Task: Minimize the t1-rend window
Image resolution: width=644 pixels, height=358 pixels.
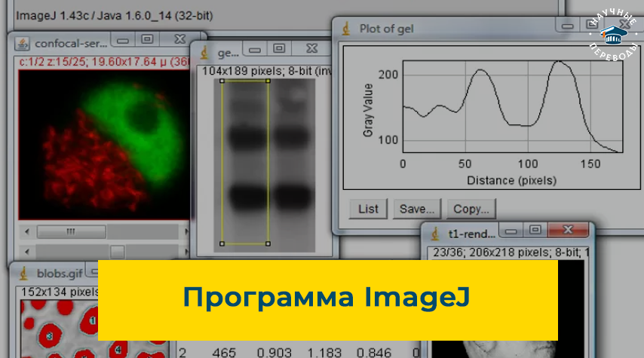Action: 511,231
